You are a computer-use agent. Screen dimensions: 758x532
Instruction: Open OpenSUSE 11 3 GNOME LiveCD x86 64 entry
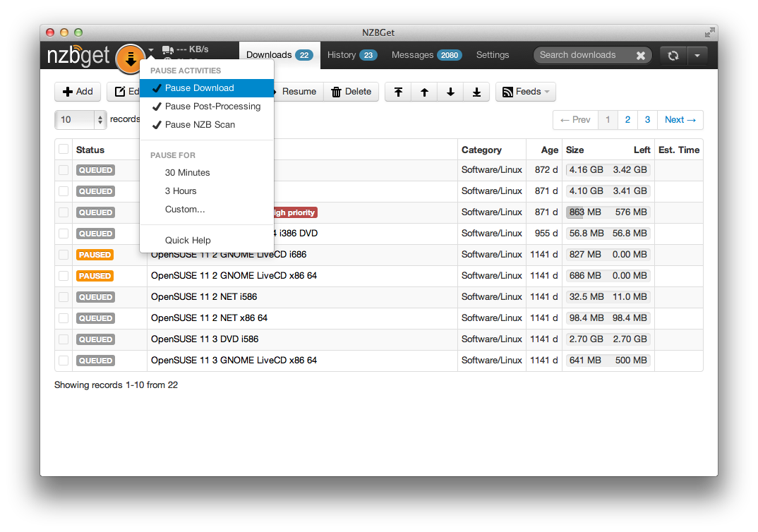(x=234, y=361)
